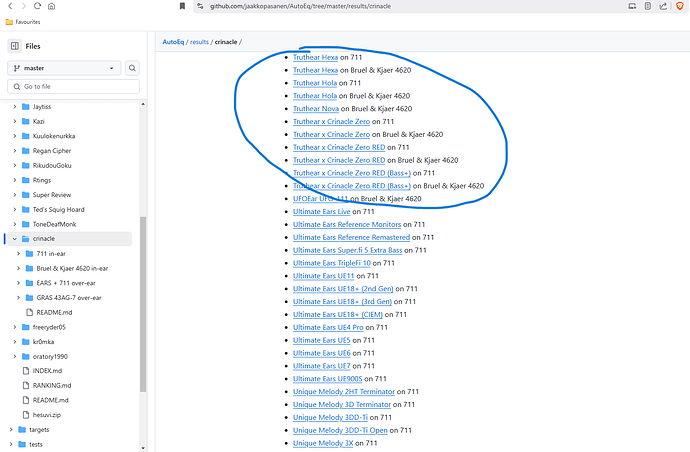Open README.md inside crinacle folder
The image size is (690, 452).
click(x=54, y=312)
